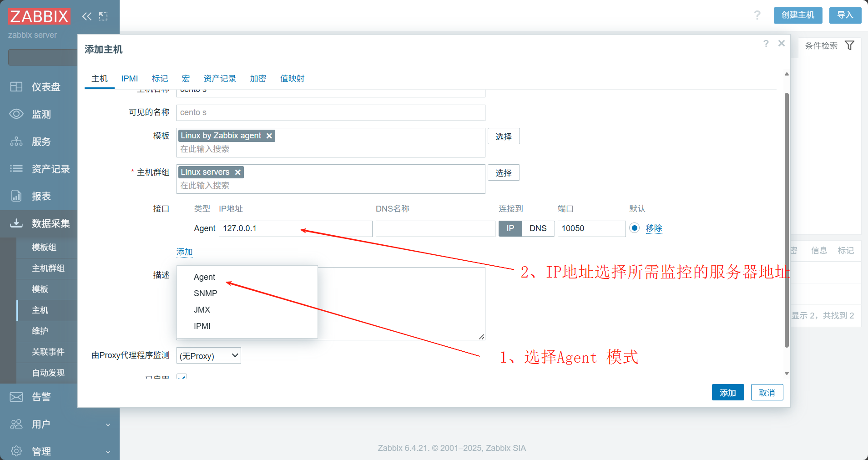Switch to the IPMI tab
Viewport: 868px width, 460px height.
click(x=130, y=79)
